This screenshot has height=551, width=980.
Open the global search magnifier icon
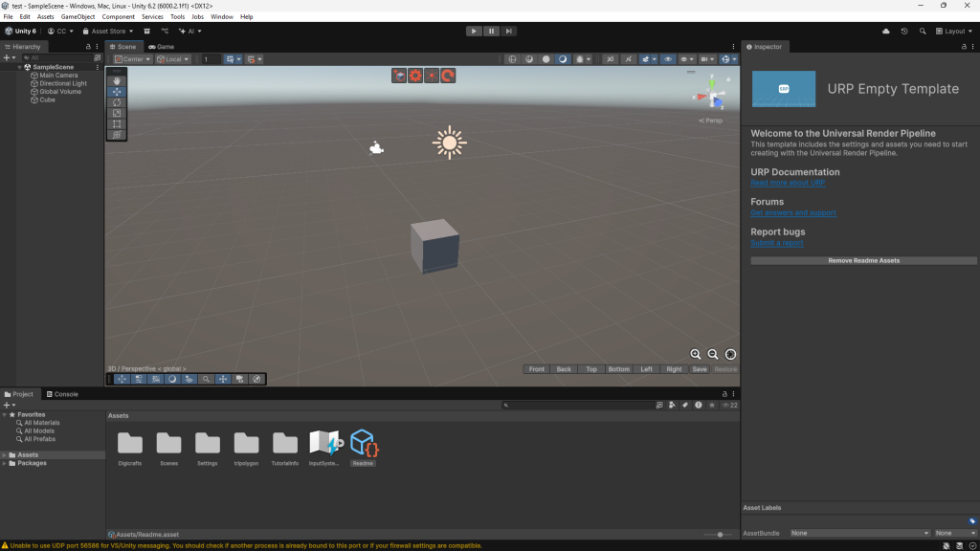tap(923, 31)
